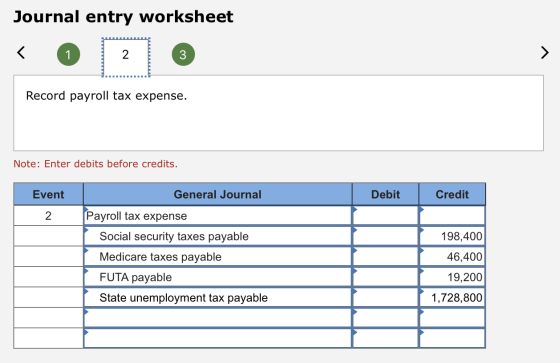Click the Credit column header
Image resolution: width=560 pixels, height=363 pixels.
click(452, 194)
